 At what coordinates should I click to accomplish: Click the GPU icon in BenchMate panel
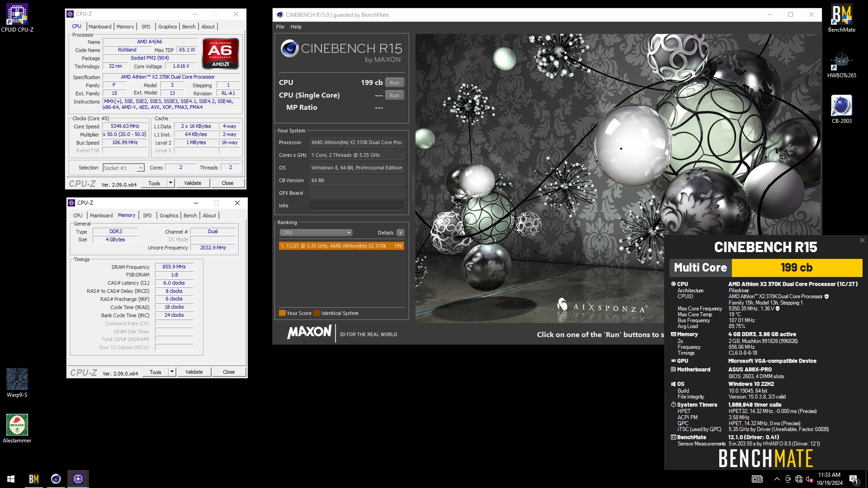673,361
